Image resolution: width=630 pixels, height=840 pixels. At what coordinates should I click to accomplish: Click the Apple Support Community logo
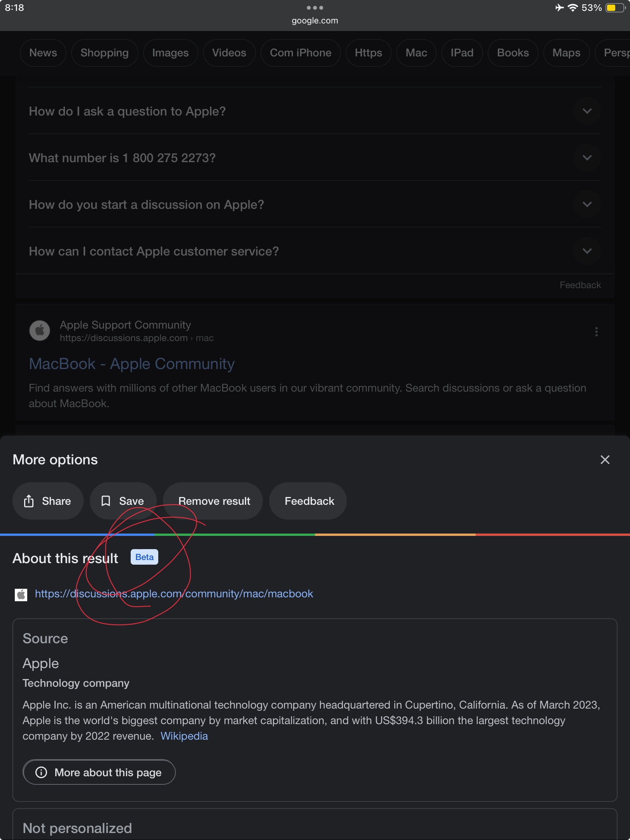[40, 330]
